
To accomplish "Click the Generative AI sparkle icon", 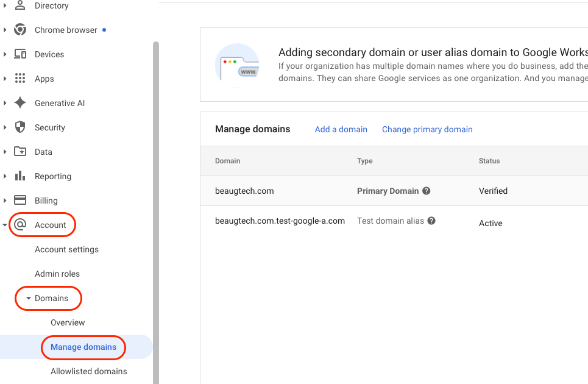I will tap(20, 103).
